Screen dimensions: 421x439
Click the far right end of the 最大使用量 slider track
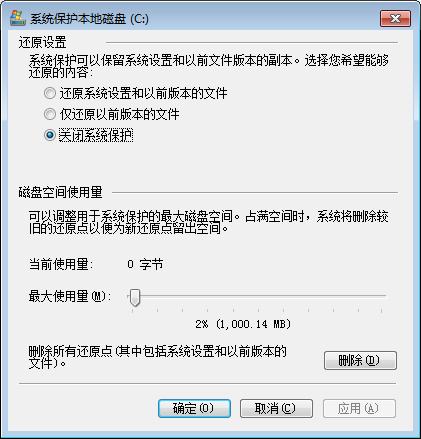point(384,296)
